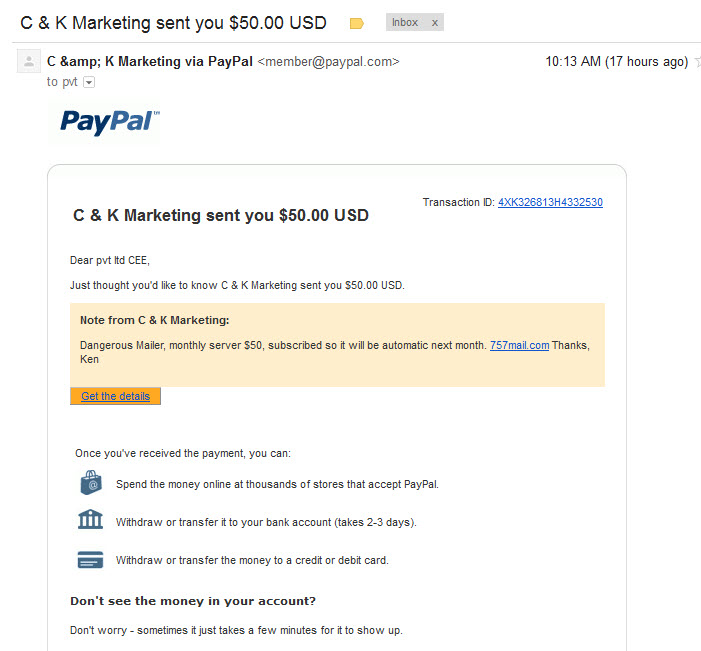Expand recipient details arrow next to 'to pvt'
Image resolution: width=701 pixels, height=651 pixels.
tap(89, 82)
